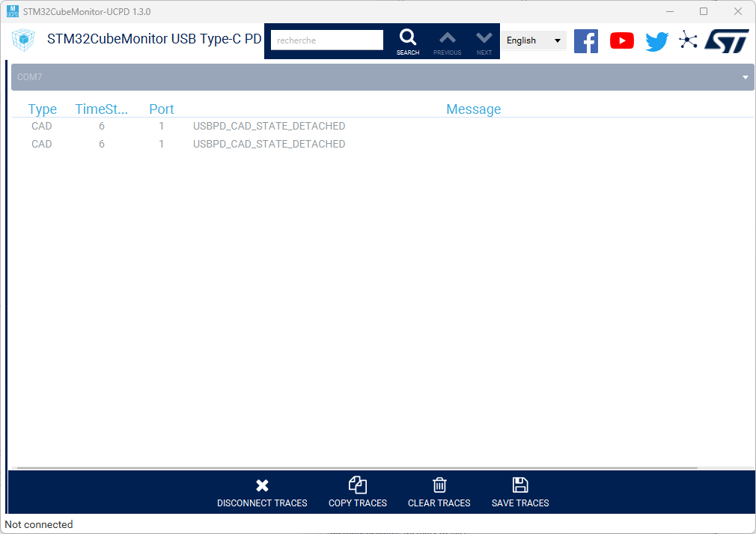Open ST's Facebook page
Viewport: 756px width, 534px height.
pyautogui.click(x=586, y=40)
